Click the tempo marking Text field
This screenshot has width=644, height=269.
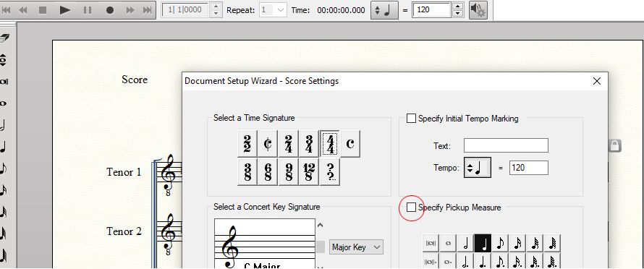[506, 145]
